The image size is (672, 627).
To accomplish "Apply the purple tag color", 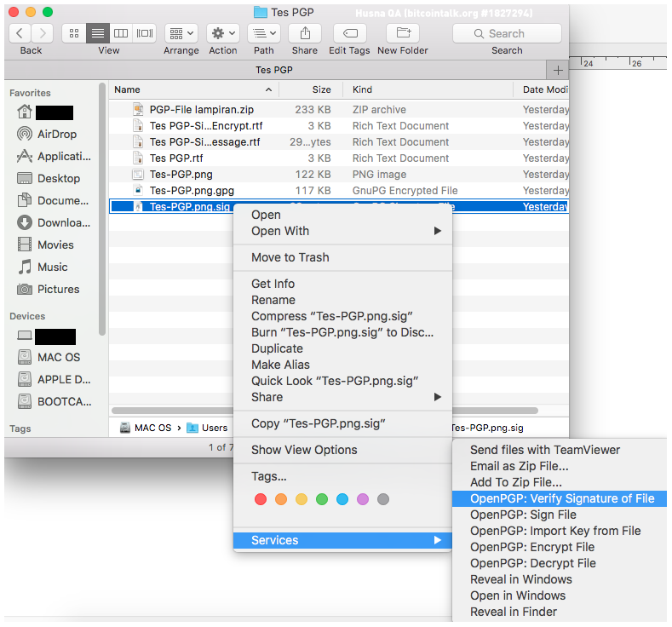I will click(363, 499).
